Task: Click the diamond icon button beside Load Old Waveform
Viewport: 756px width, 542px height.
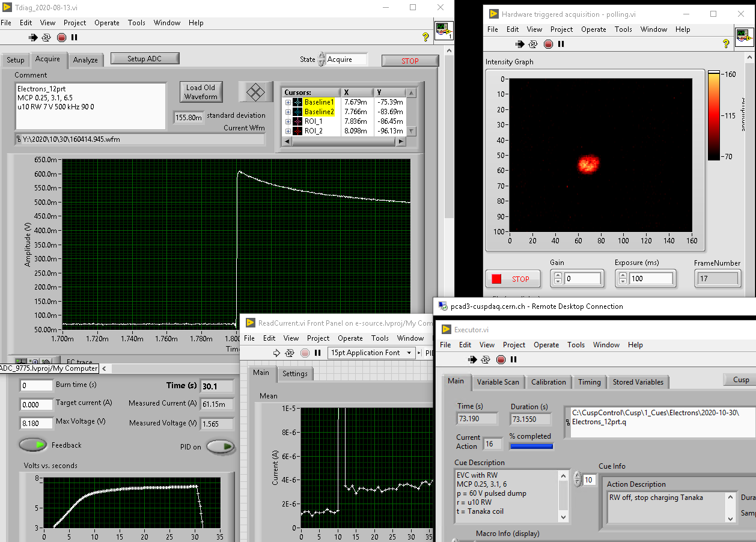Action: (256, 92)
